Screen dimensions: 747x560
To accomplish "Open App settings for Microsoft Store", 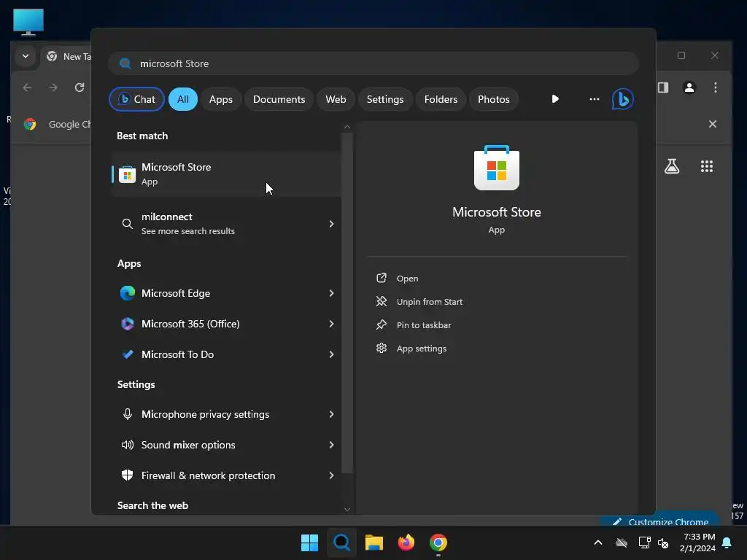I will click(421, 349).
